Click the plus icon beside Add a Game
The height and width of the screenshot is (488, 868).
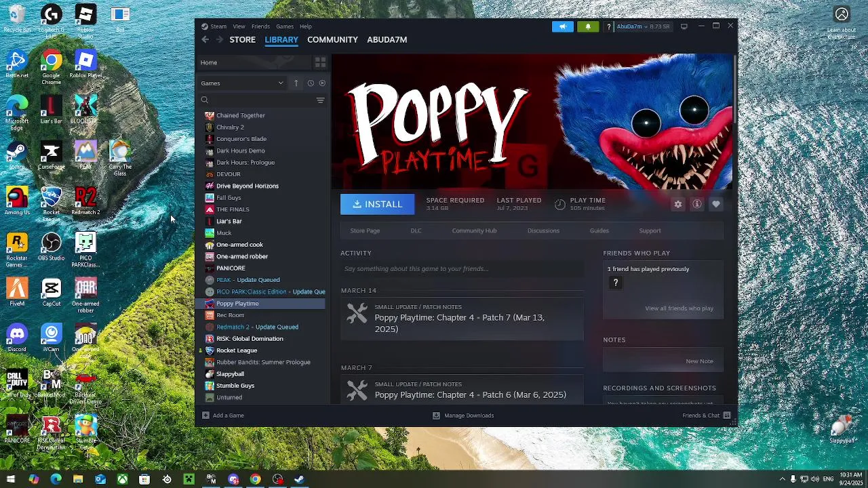pyautogui.click(x=205, y=415)
